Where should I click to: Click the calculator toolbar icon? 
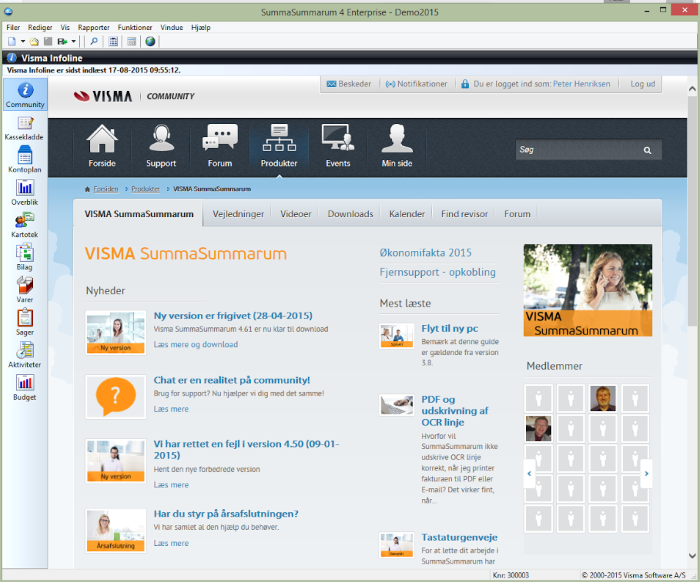pyautogui.click(x=113, y=42)
